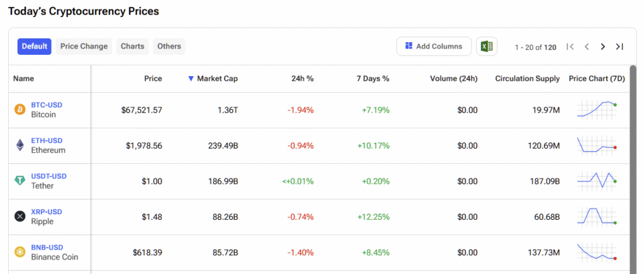Image resolution: width=644 pixels, height=274 pixels.
Task: Export table using the Excel icon
Action: coord(487,46)
